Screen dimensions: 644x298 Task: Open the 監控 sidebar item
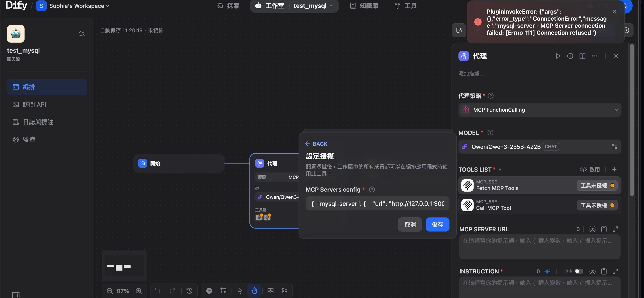(x=29, y=140)
